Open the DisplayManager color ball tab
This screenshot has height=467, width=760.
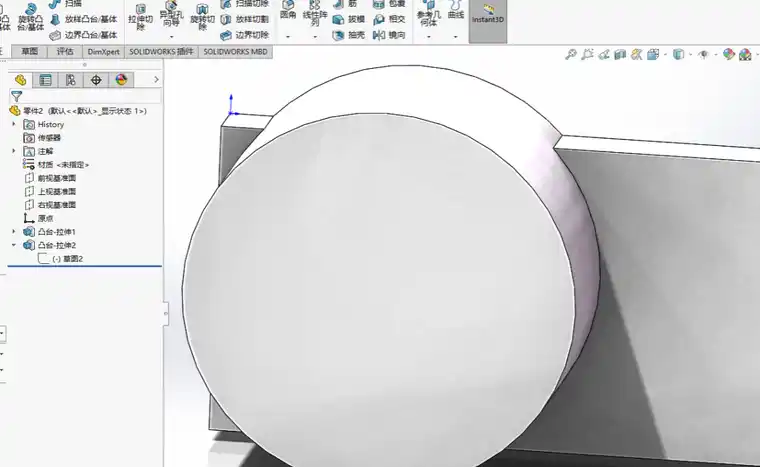pyautogui.click(x=121, y=80)
